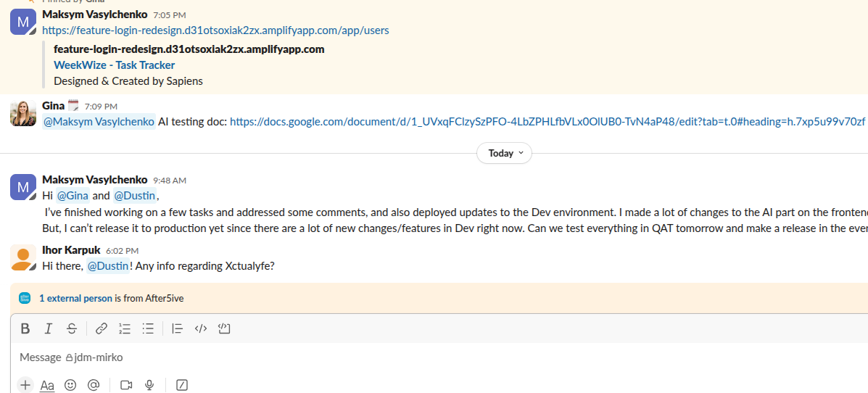Open the Today date dropdown
This screenshot has width=868, height=393.
(x=505, y=153)
